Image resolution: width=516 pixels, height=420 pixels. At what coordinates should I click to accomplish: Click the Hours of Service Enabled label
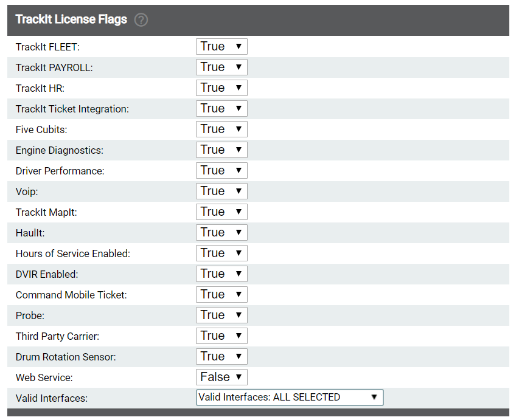[73, 254]
